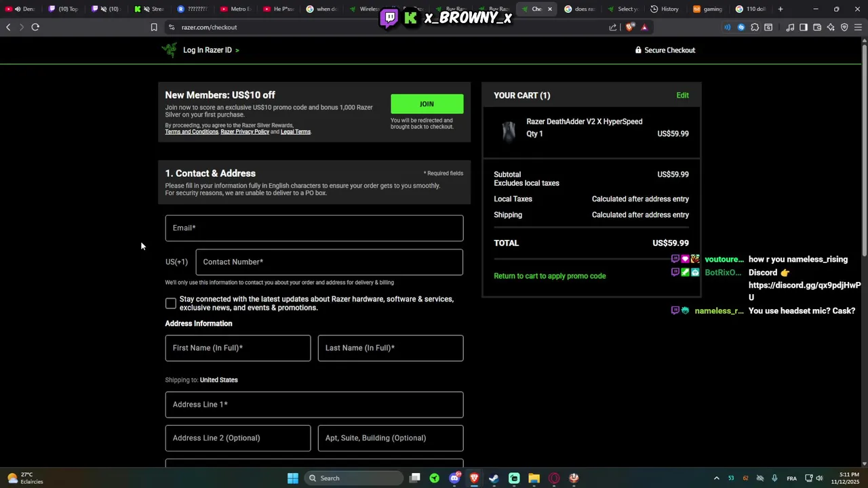Close the current checkout tab
Screen dimensions: 868x488
[x=550, y=9]
